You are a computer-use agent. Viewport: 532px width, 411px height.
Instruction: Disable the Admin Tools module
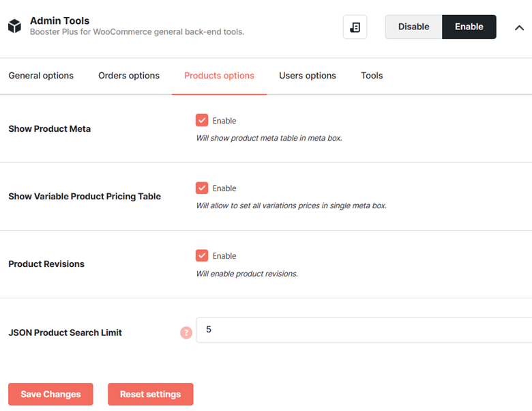(x=413, y=27)
